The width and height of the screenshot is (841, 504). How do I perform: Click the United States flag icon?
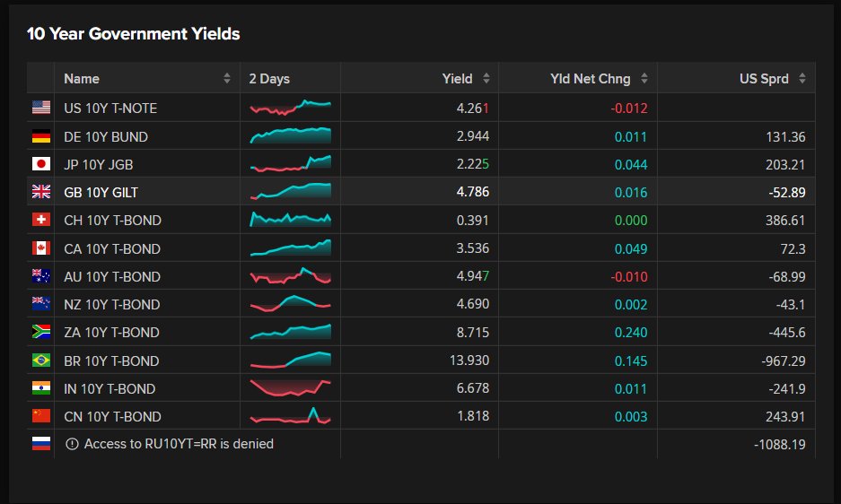(x=41, y=108)
